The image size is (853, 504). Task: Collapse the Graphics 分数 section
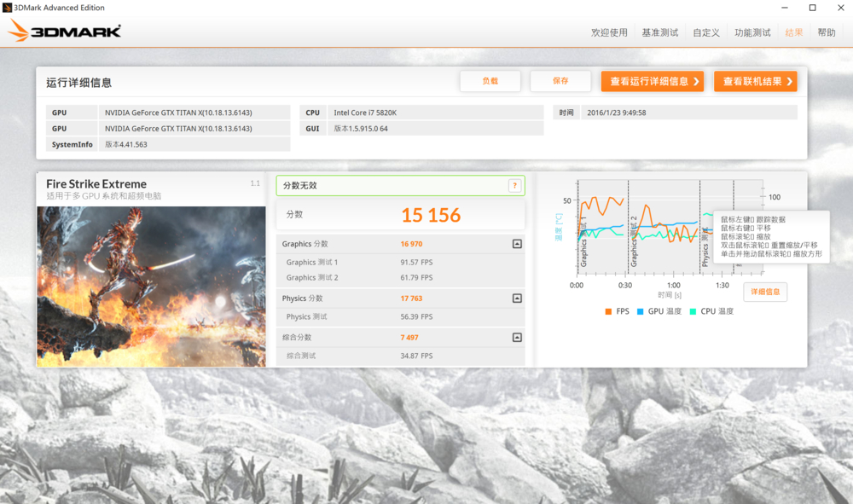pyautogui.click(x=517, y=244)
